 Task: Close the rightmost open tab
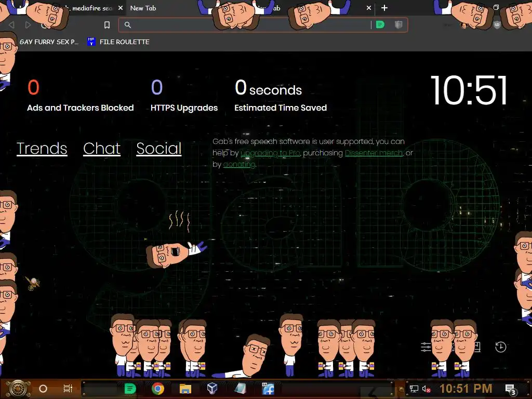369,8
